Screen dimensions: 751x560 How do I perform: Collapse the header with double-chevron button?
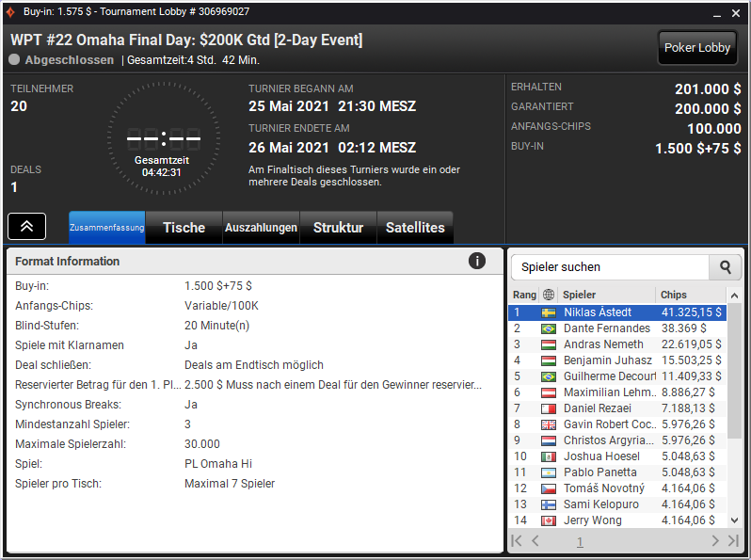pyautogui.click(x=26, y=226)
